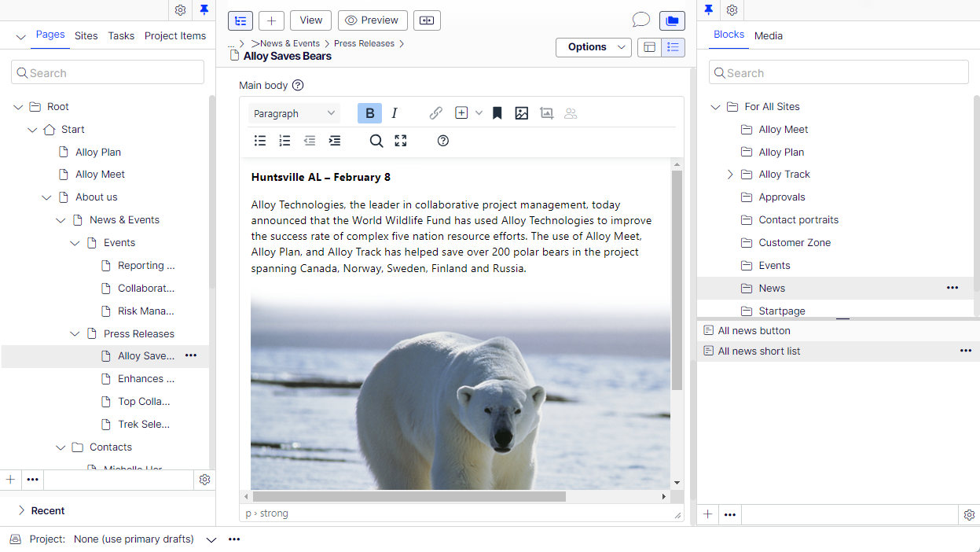Screen dimensions: 980x552
Task: Click the image editor icon
Action: tap(546, 113)
